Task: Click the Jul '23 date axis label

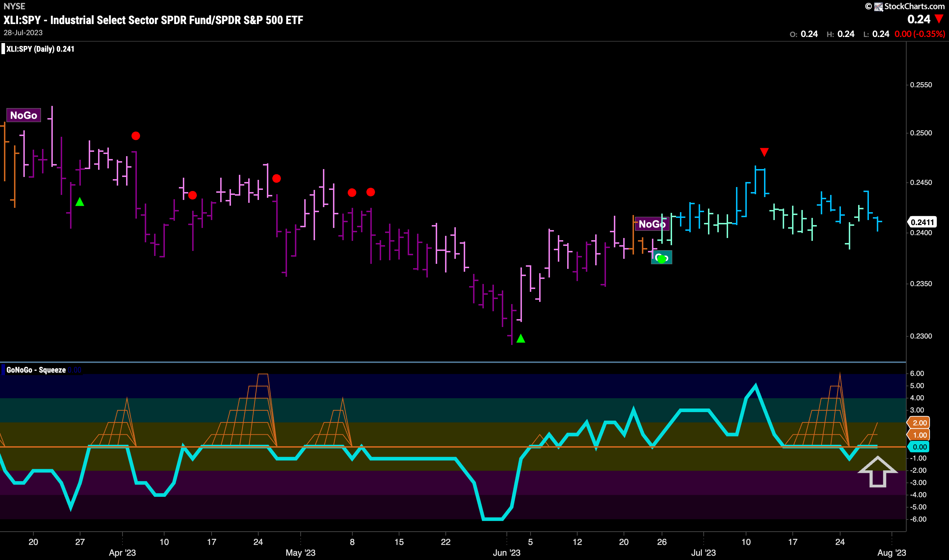Action: pos(704,553)
